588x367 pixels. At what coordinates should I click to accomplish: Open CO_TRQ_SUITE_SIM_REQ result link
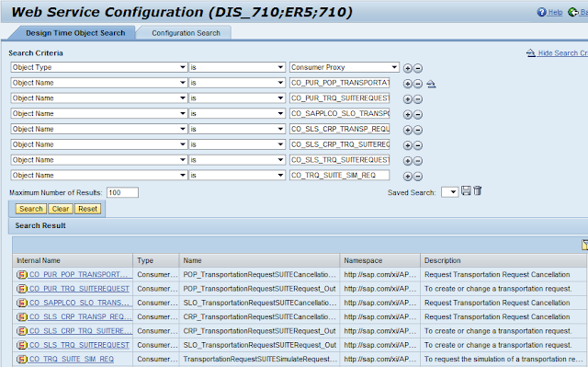[72, 359]
